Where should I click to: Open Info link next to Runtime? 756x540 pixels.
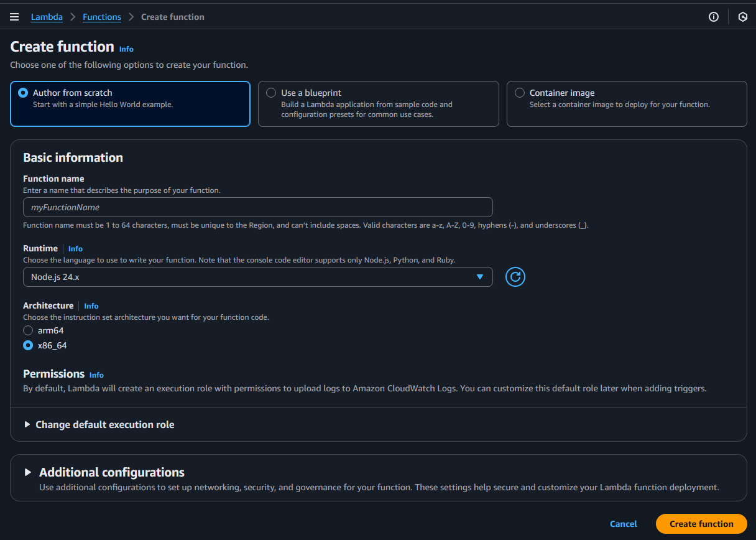click(75, 249)
